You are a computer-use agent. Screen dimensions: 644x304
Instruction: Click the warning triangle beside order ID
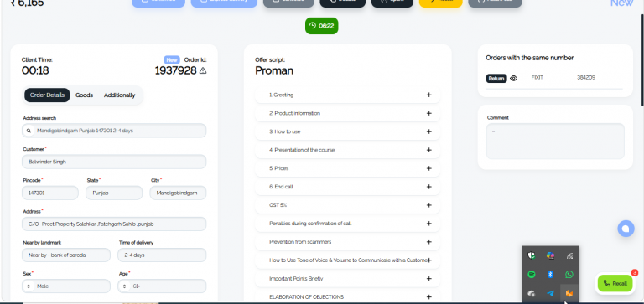click(203, 70)
